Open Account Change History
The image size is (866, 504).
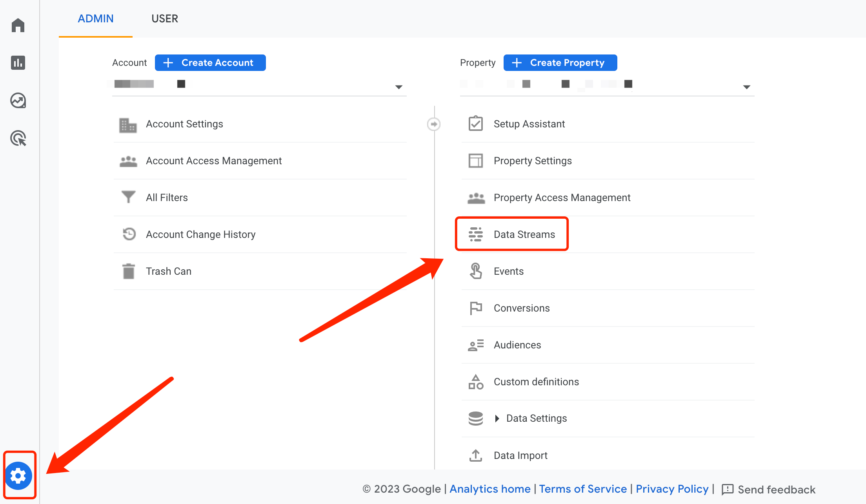pos(200,234)
